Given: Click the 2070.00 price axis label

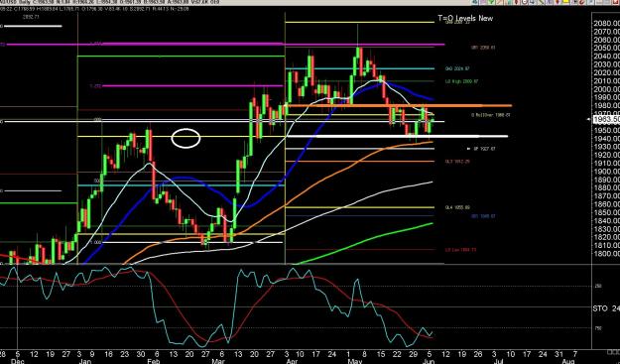Looking at the screenshot, I should 606,31.
